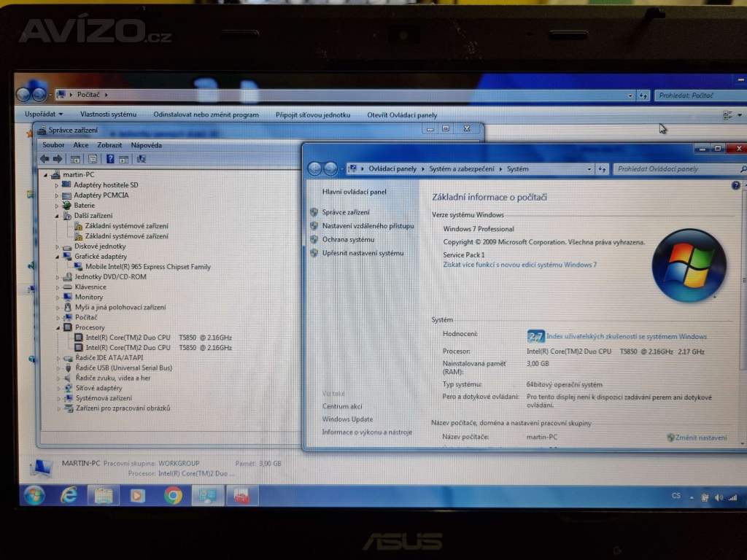Open Properties from the Device Manager toolbar
The width and height of the screenshot is (747, 560).
coord(93,160)
